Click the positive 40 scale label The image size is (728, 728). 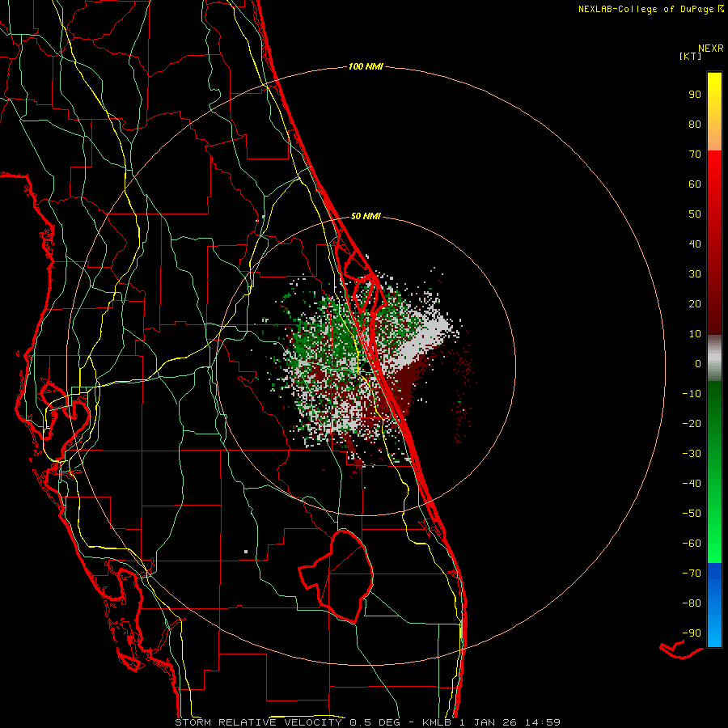695,243
